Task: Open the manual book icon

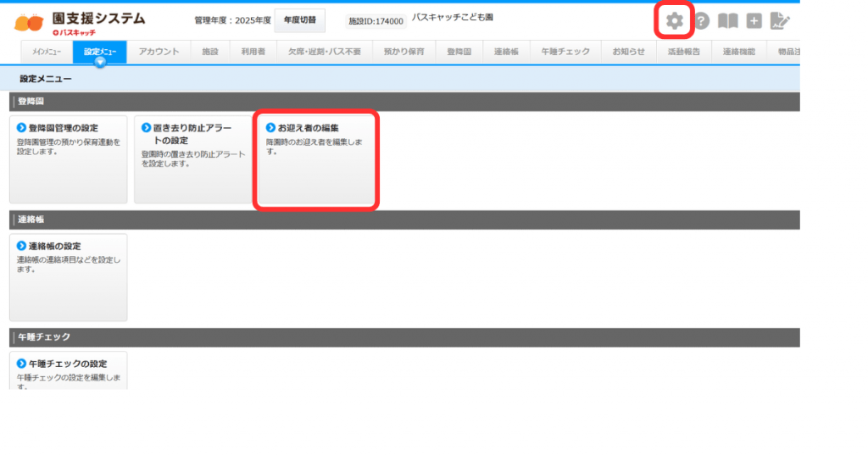Action: tap(727, 21)
